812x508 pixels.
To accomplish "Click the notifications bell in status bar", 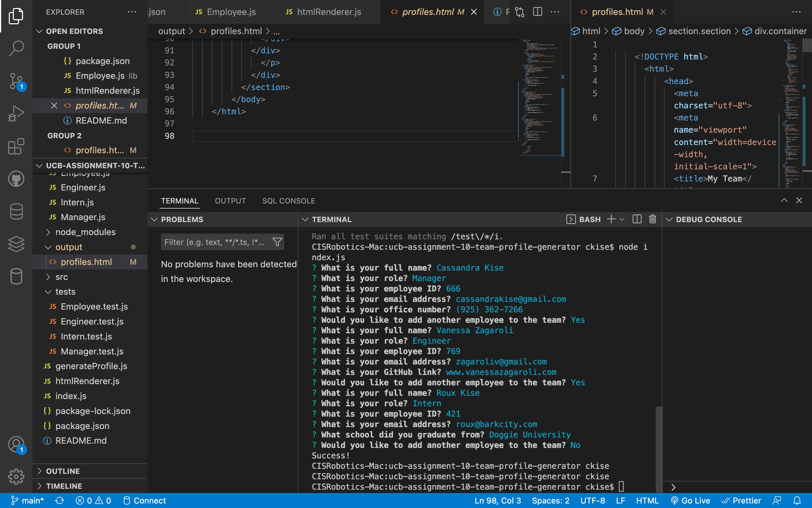I will pos(797,501).
